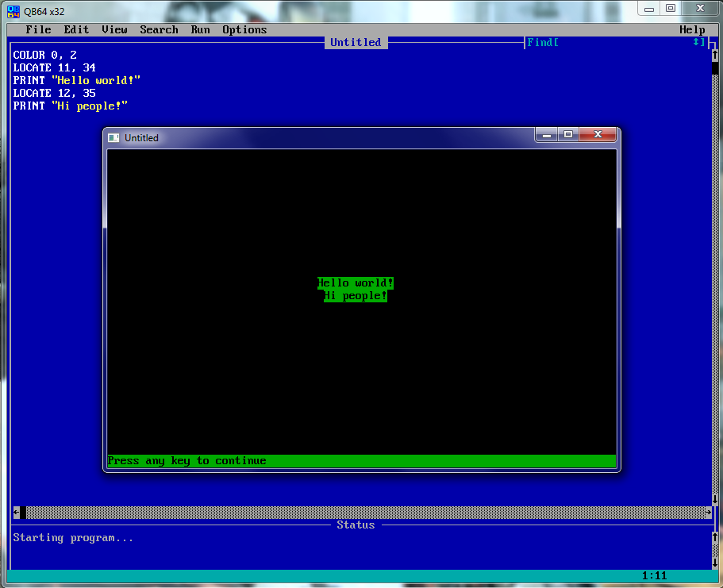Click the Untitled output window icon
The height and width of the screenshot is (588, 723).
click(x=113, y=138)
